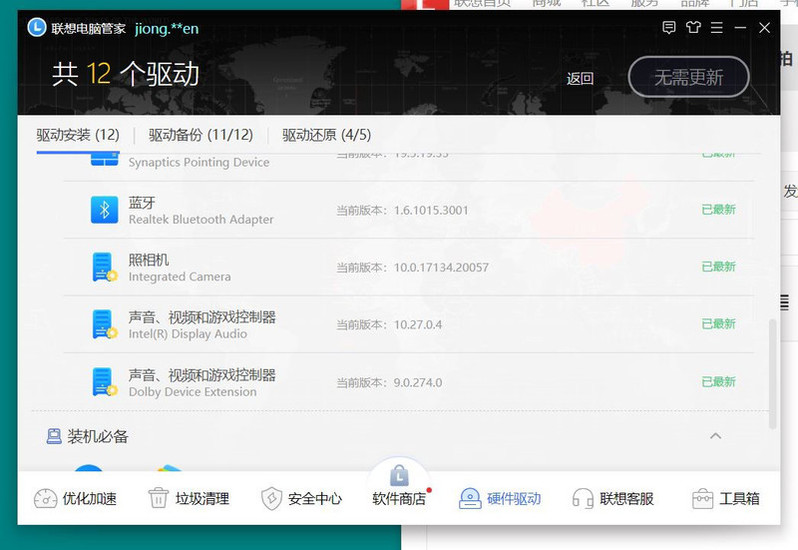
Task: Click version 10.0.17134.20057 text
Action: coord(441,267)
